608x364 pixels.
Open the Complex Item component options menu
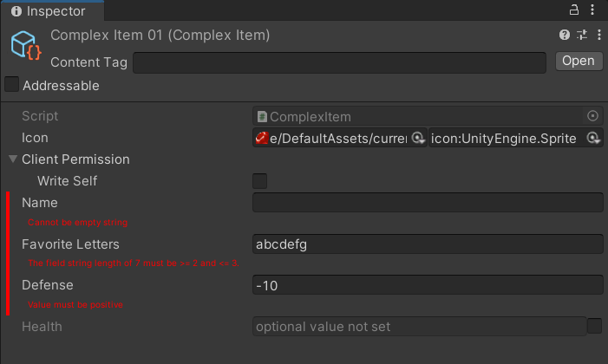click(x=596, y=36)
